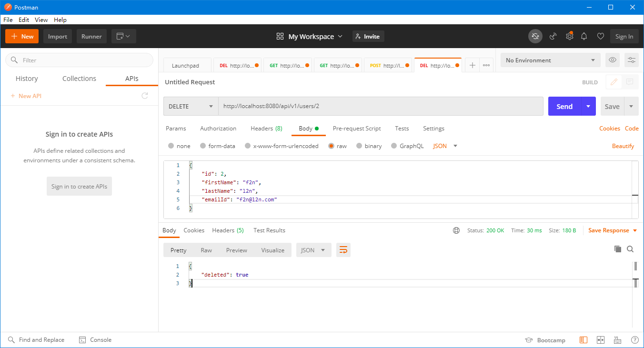Open the response JSON format dropdown
The image size is (644, 348).
(x=314, y=250)
